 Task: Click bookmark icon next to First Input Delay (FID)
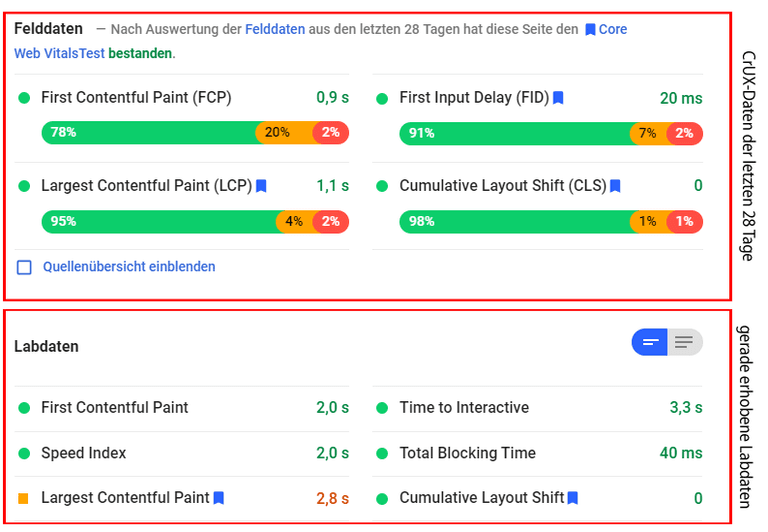click(558, 98)
